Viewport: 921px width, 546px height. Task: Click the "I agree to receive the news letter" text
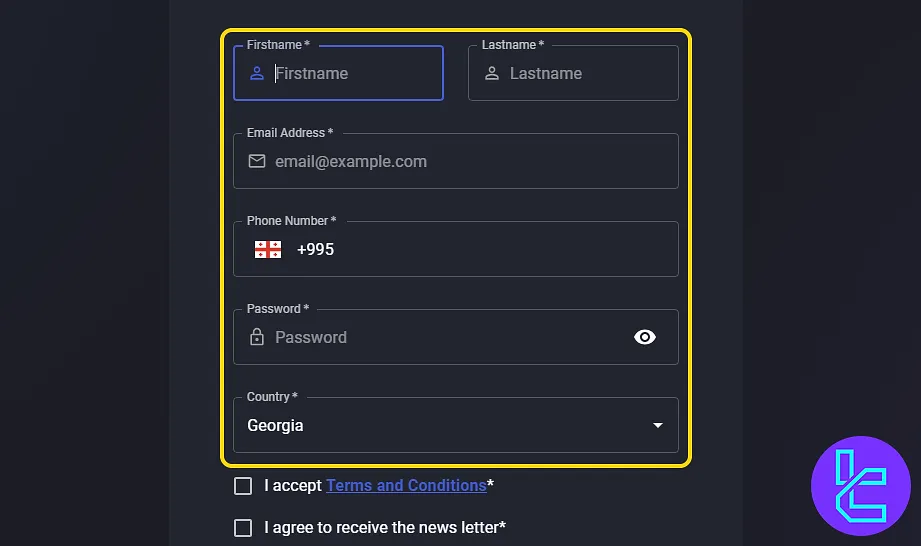[382, 527]
